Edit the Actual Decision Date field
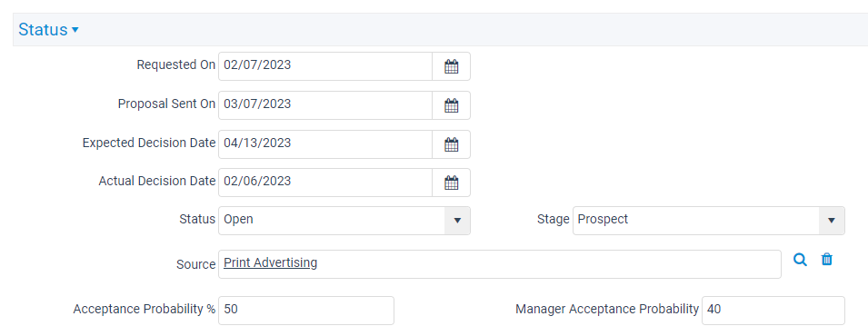 (325, 183)
